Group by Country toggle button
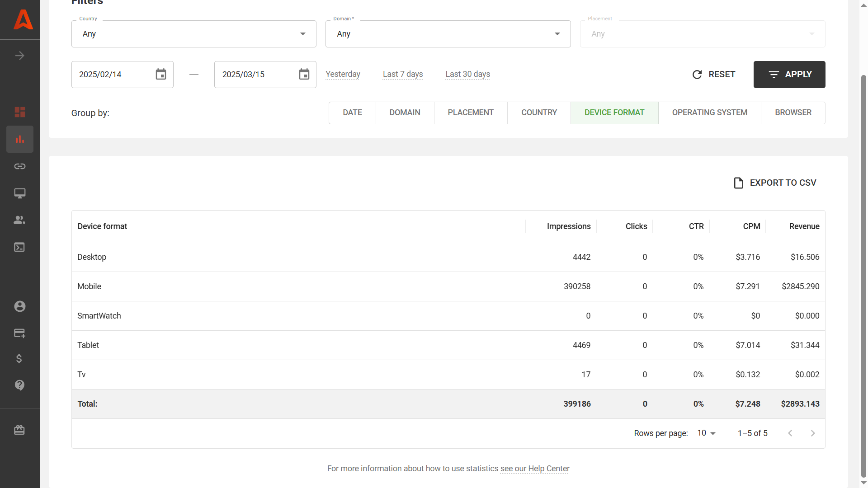Screen dimensions: 868x488 (539, 113)
